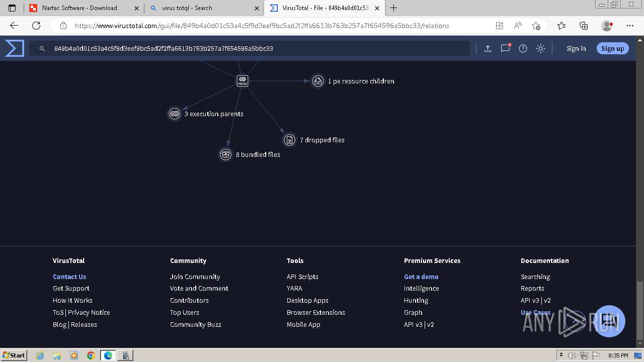644x362 pixels.
Task: Click the taskbar clock showing 8:35 PM
Action: click(x=618, y=355)
